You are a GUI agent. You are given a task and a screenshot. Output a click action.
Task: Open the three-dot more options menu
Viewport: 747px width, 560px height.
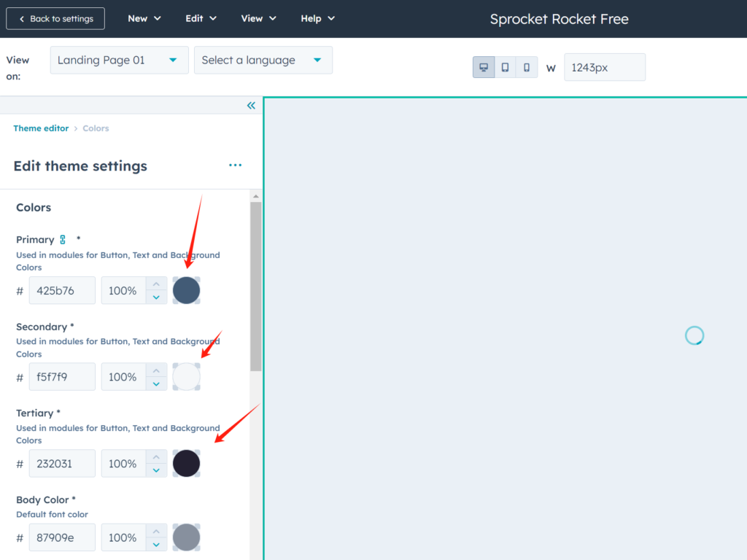235,166
